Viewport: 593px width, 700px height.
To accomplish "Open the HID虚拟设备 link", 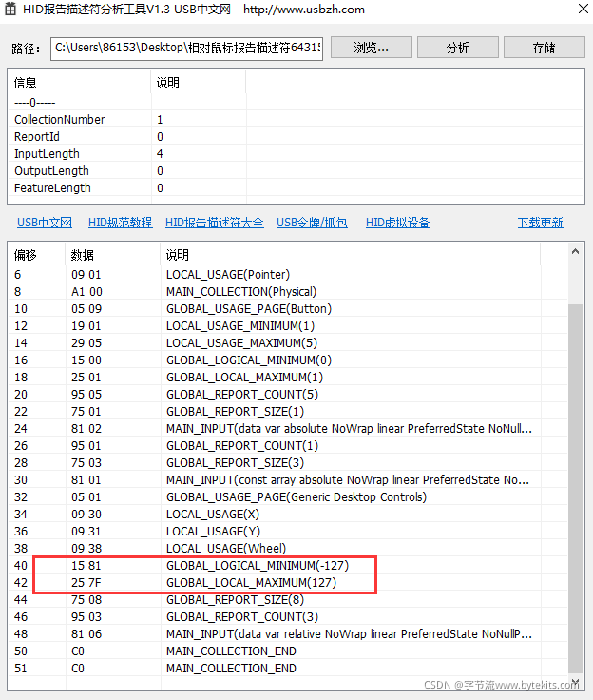I will [x=398, y=223].
